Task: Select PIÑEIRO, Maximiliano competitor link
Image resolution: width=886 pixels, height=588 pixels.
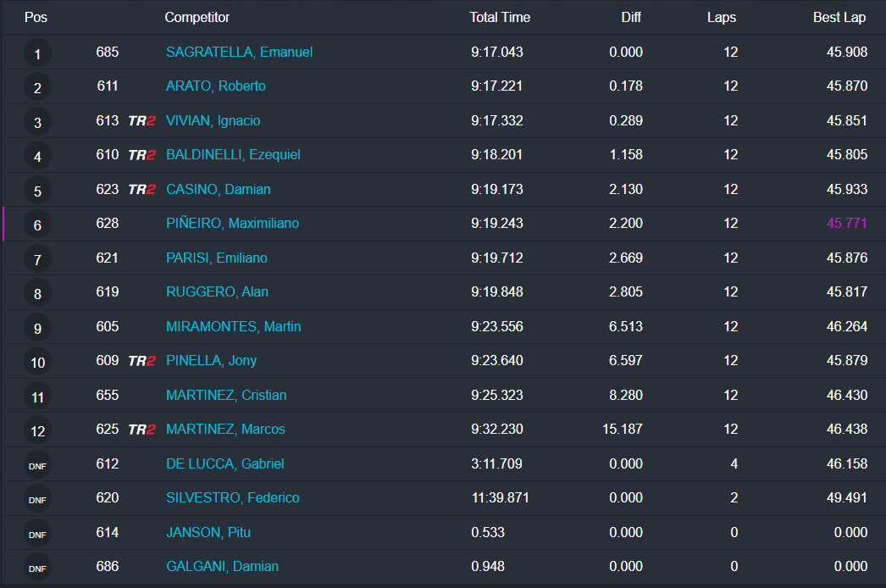Action: (232, 224)
